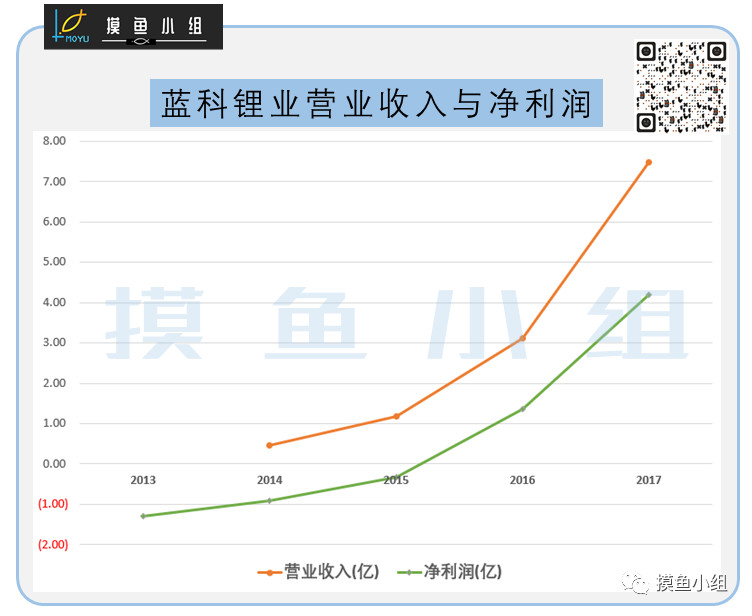Click the 2016 revenue data point

(522, 338)
